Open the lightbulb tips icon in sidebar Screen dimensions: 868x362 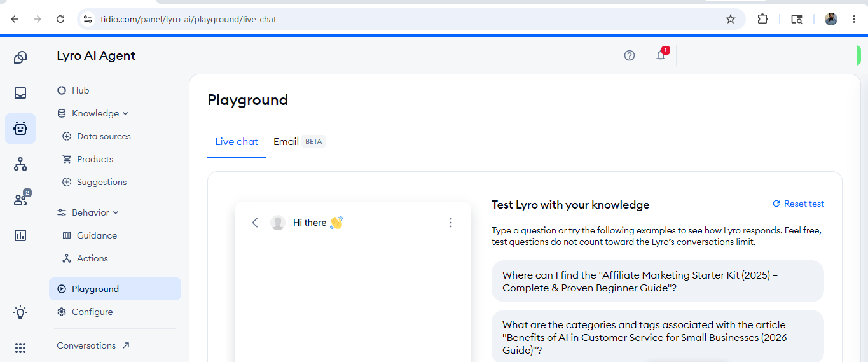coord(20,312)
